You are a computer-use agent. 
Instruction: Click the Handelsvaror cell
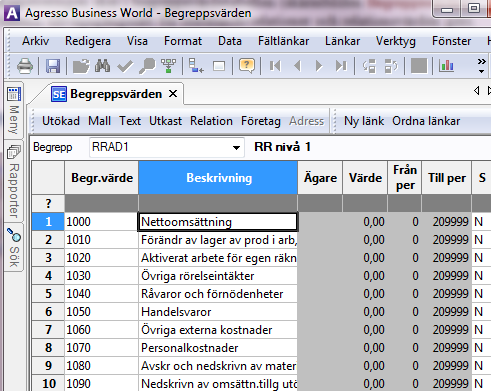pos(218,312)
